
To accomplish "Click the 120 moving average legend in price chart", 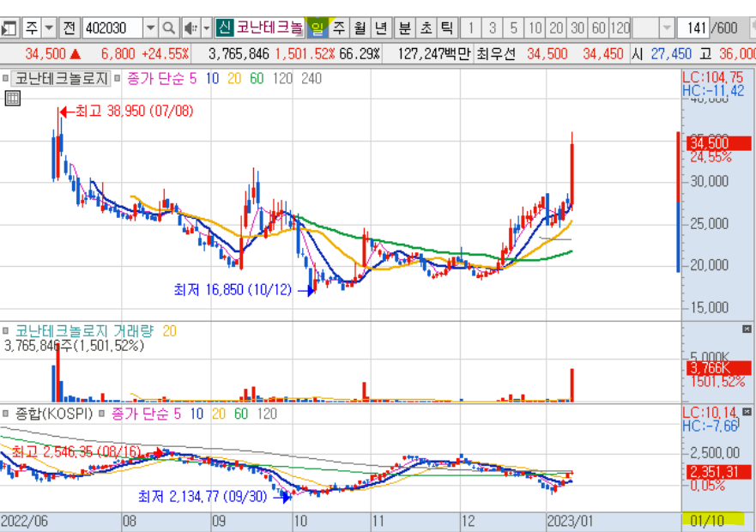I will (282, 79).
